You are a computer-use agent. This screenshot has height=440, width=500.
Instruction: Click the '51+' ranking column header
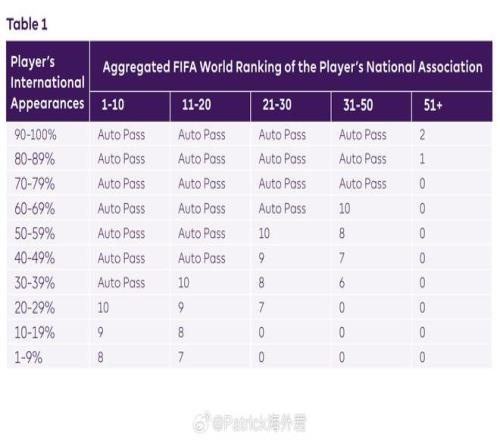433,105
